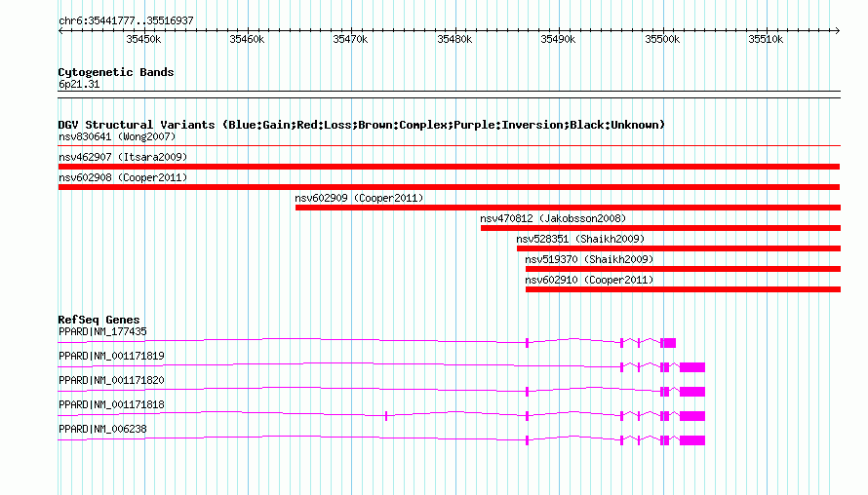Open variant nsv602909 (Cooper2011) label
The image size is (868, 495).
(359, 198)
